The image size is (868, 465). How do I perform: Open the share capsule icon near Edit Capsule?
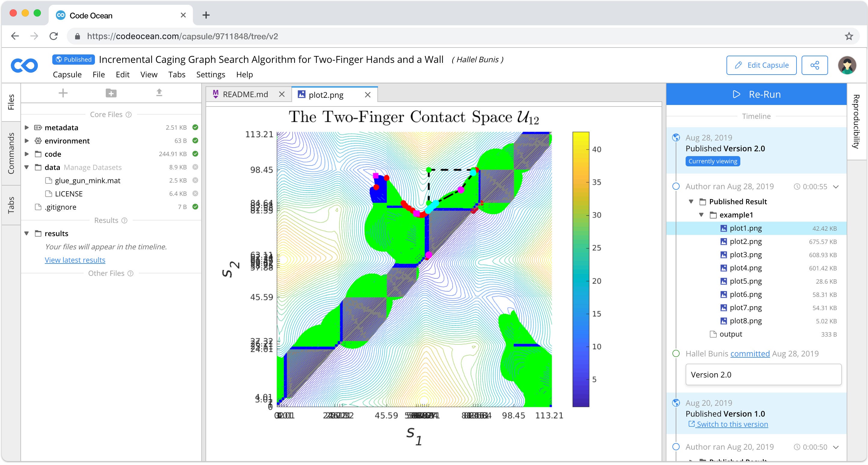[815, 65]
